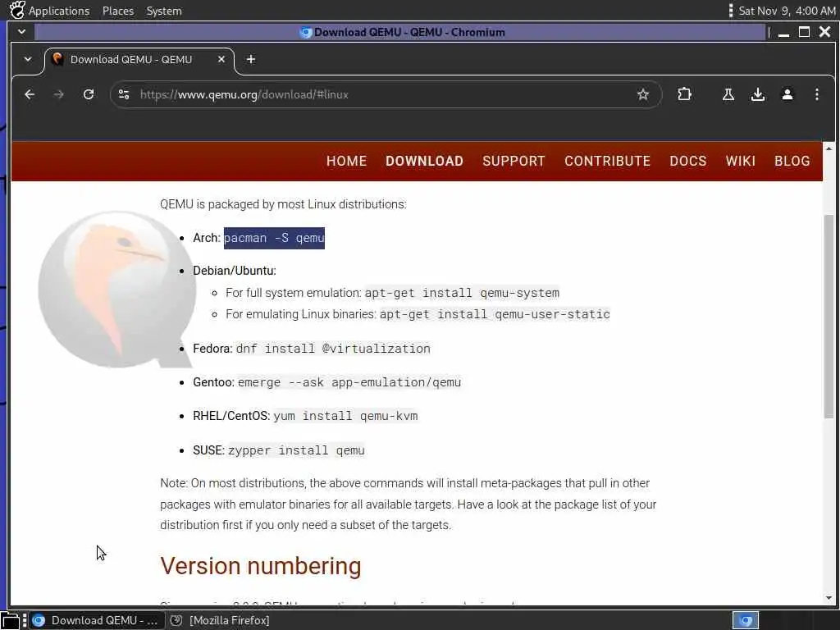Expand the tab search dropdown arrow

[27, 59]
